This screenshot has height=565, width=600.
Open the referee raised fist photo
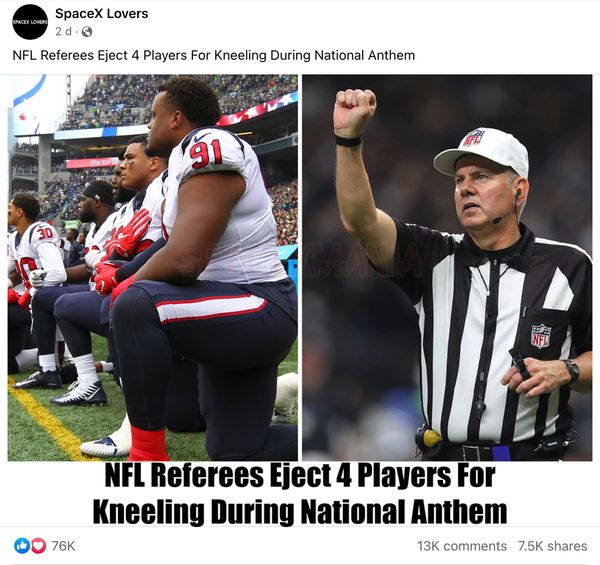coord(447,267)
